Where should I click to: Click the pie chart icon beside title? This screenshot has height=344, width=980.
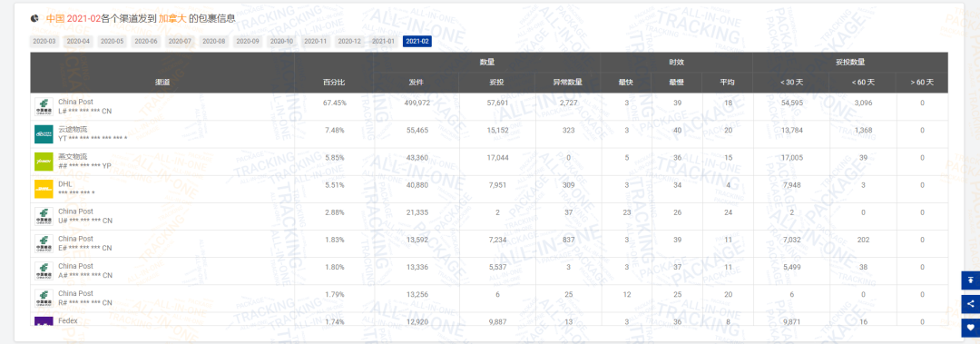coord(34,18)
